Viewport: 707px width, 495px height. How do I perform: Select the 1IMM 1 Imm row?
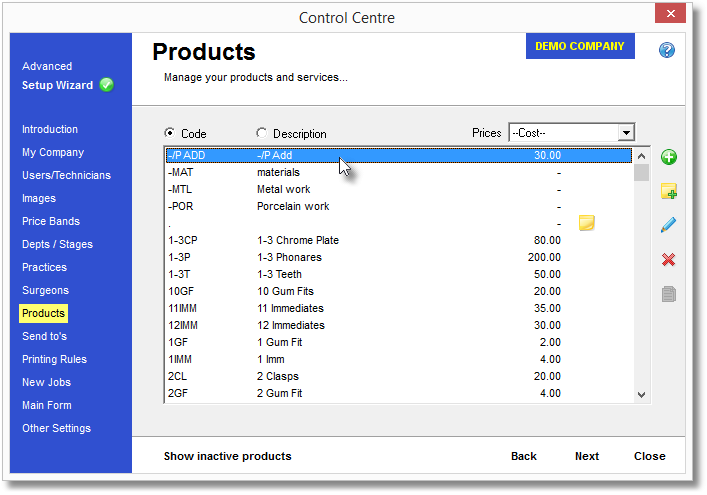click(399, 359)
